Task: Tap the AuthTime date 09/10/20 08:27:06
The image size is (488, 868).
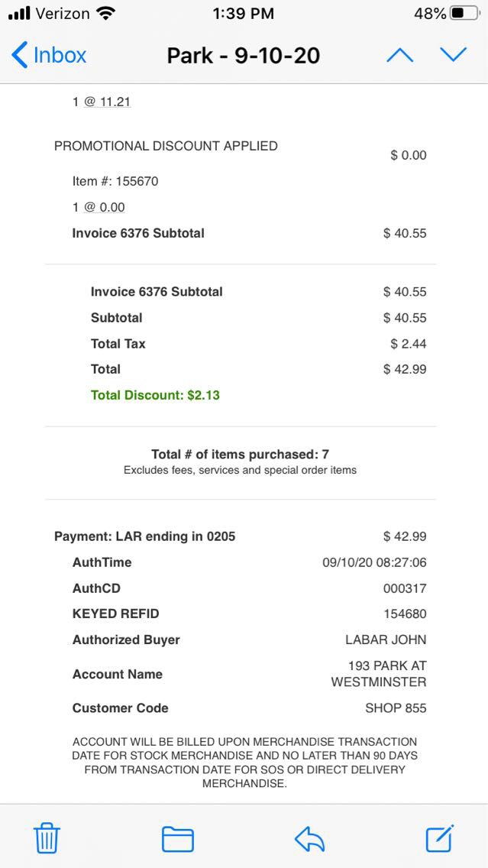Action: (x=374, y=562)
